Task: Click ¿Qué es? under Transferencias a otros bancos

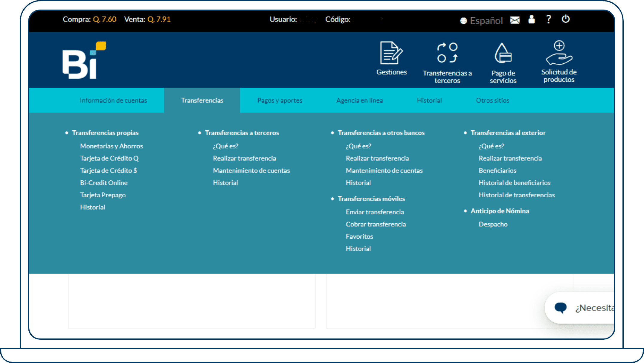Action: (x=358, y=146)
